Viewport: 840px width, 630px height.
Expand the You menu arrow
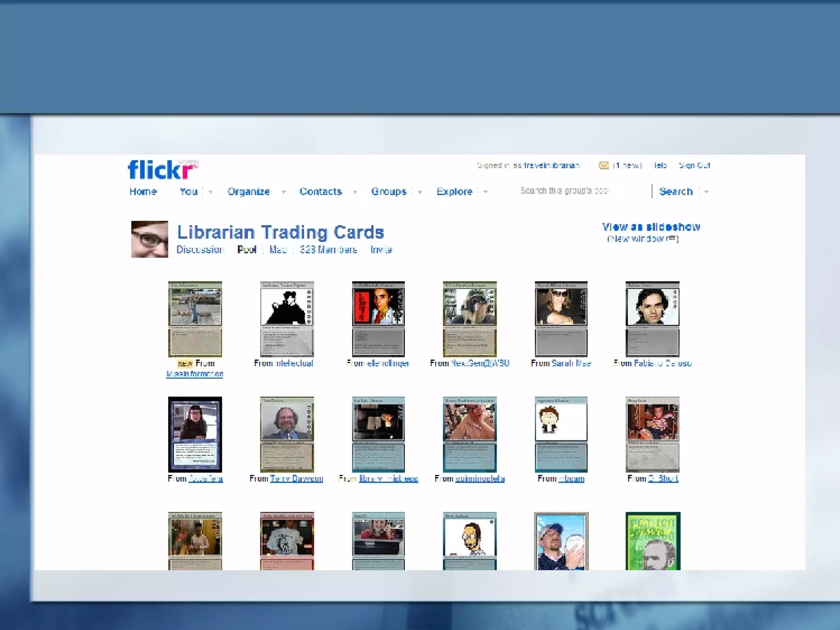coord(210,192)
